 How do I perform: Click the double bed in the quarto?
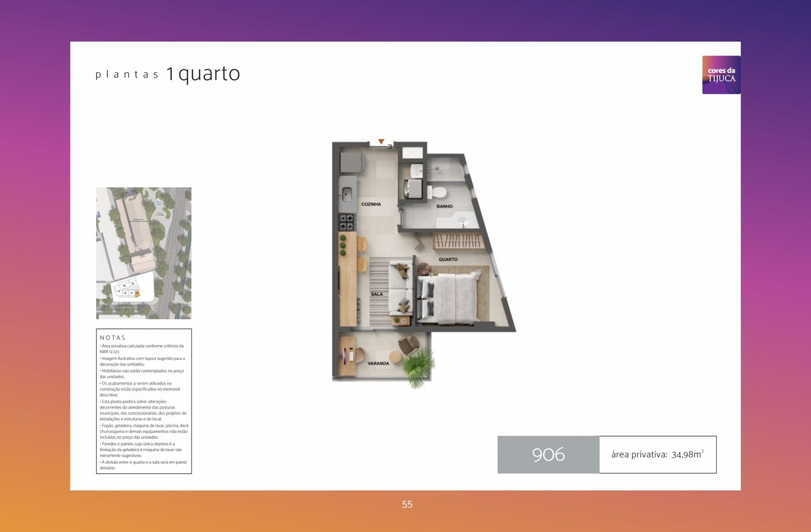coord(449,298)
